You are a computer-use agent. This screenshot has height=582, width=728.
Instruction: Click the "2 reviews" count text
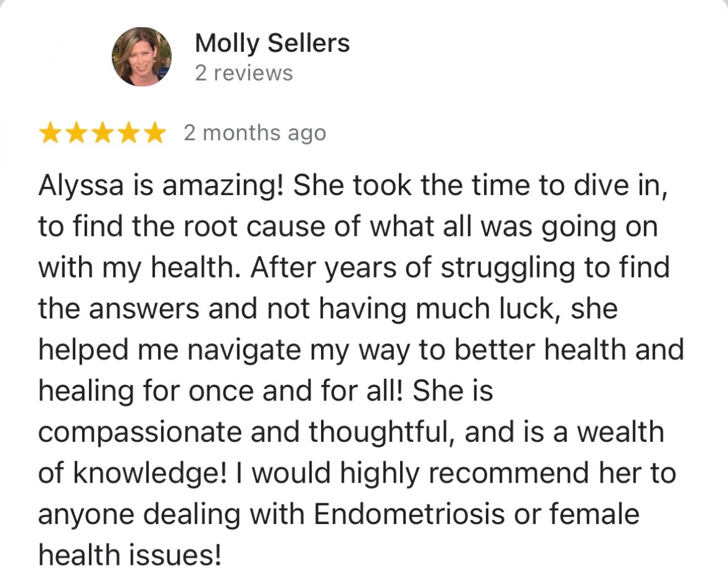pos(244,73)
